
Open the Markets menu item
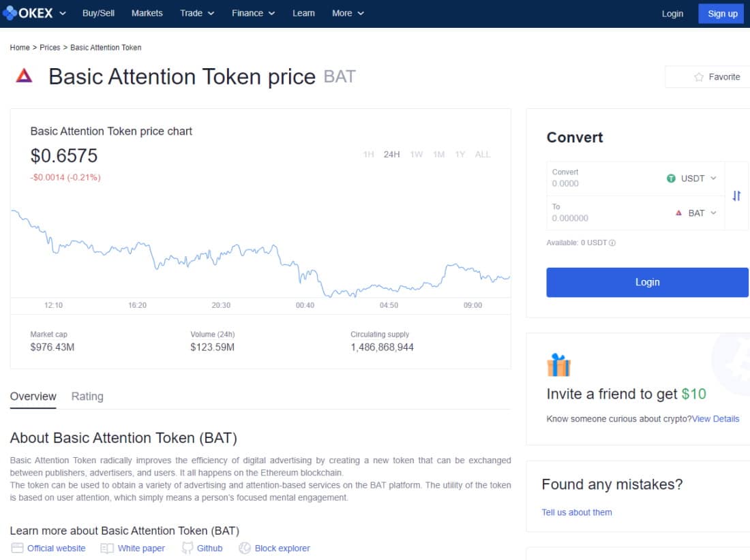click(147, 13)
